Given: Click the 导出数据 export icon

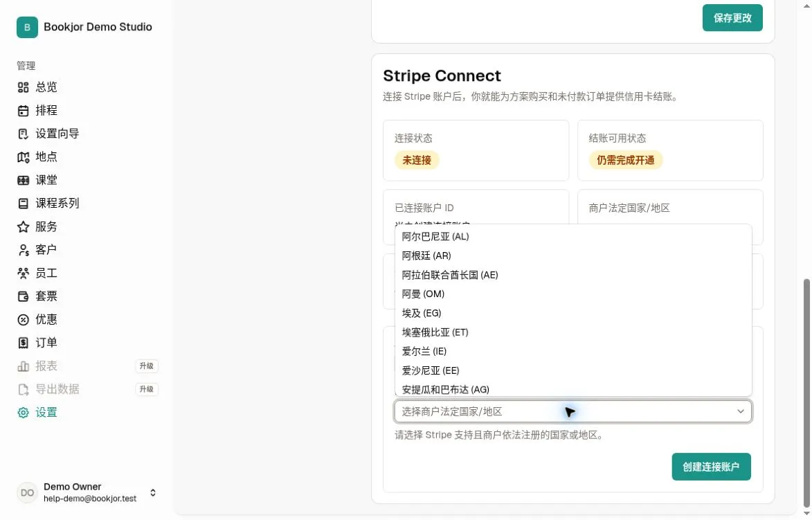Looking at the screenshot, I should pos(23,390).
